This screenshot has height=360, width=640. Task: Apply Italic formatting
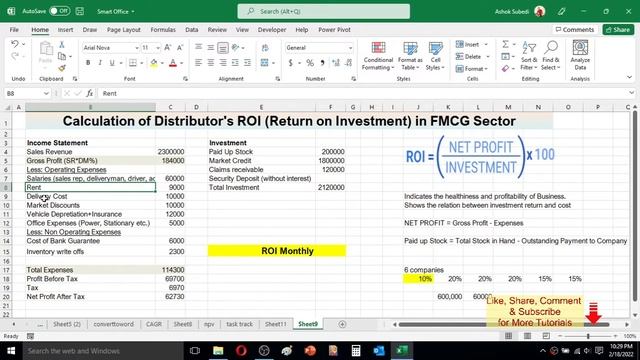100,63
